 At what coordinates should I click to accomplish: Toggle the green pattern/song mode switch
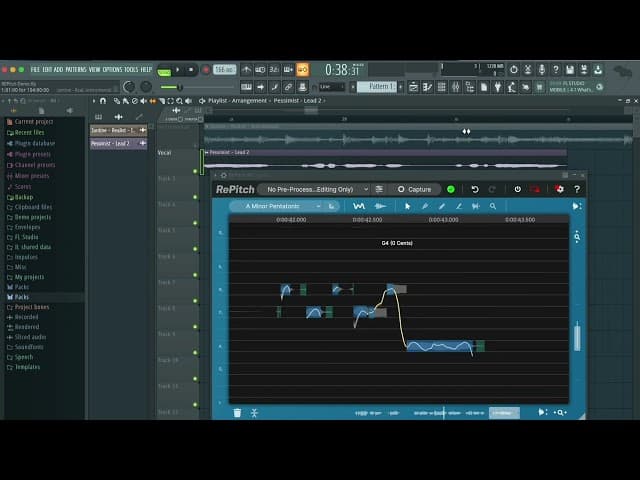pos(164,71)
